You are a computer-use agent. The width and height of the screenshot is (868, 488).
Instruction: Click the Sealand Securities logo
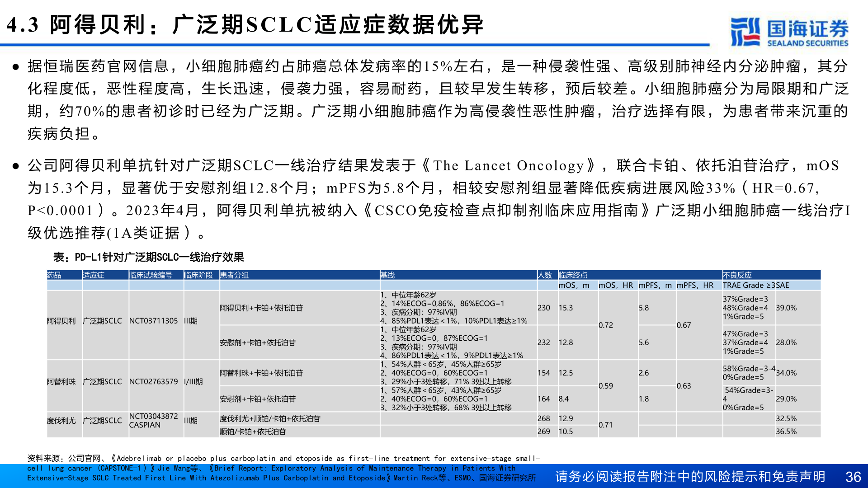point(789,32)
